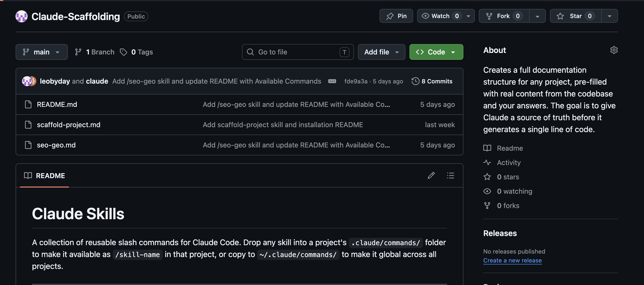Click the '/skill-name' inline code text
The image size is (644, 285).
(137, 255)
